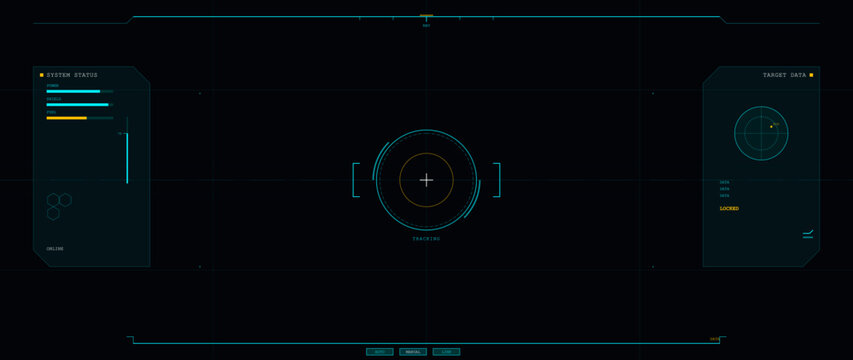853x360 pixels.
Task: Click the white crosshair in the reticle center
Action: coord(426,180)
